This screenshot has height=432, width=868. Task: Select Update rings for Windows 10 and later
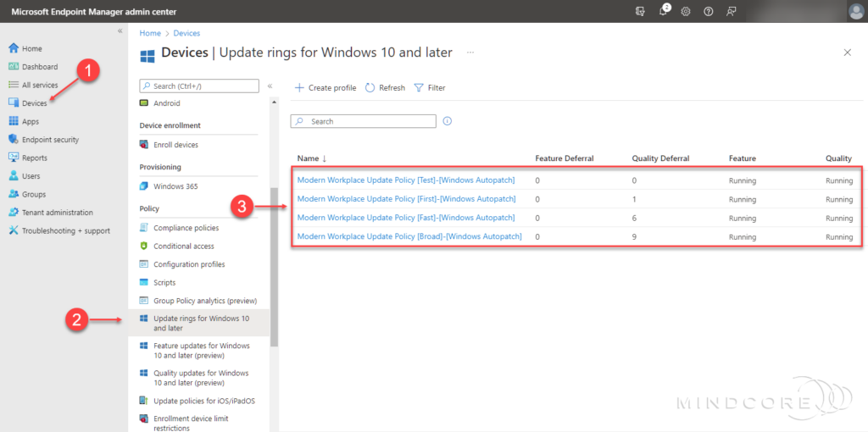click(198, 324)
